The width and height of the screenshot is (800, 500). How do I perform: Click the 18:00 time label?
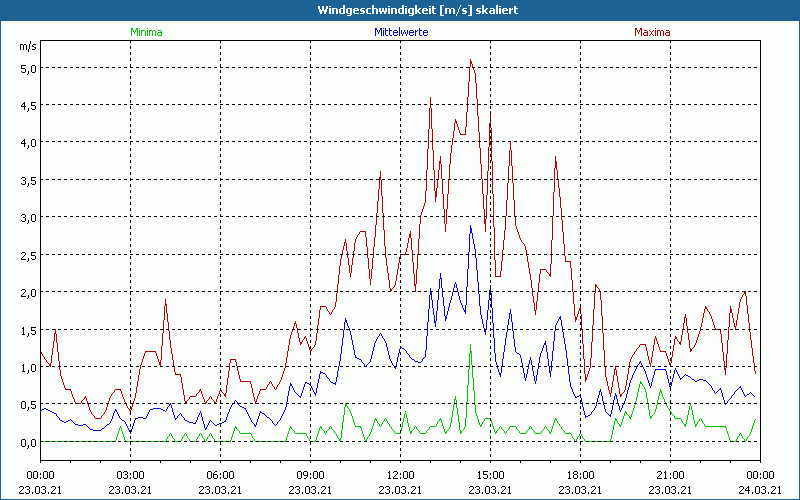(580, 476)
